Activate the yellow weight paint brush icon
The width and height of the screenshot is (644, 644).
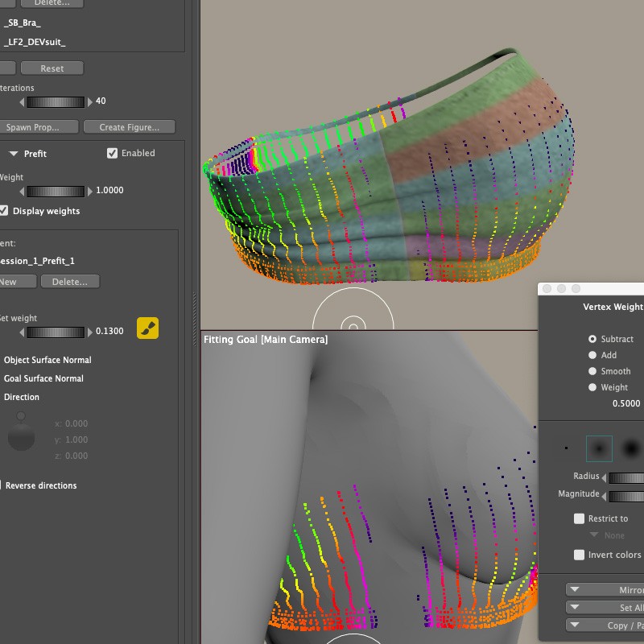coord(147,328)
